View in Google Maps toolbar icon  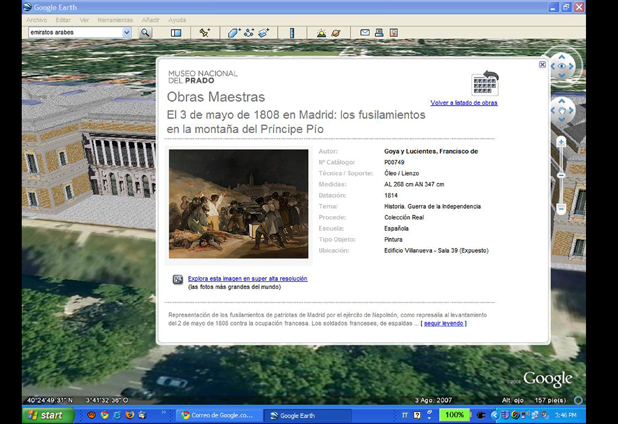[x=393, y=33]
